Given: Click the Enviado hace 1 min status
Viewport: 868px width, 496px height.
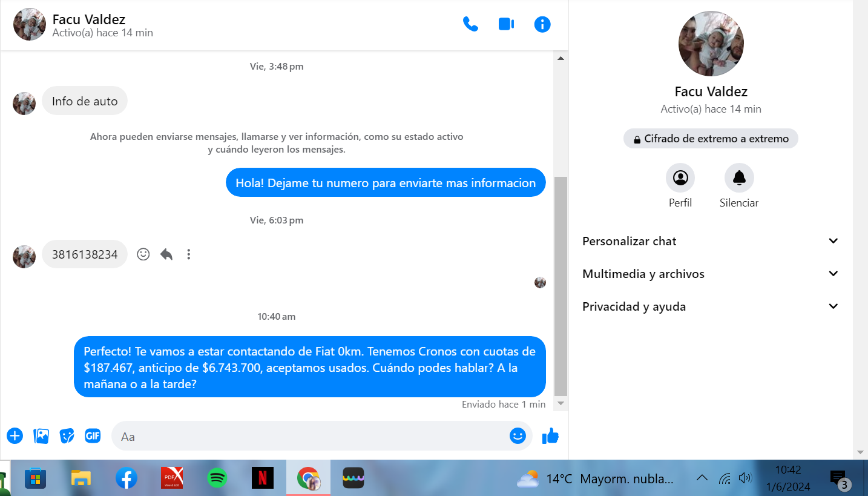Looking at the screenshot, I should tap(504, 405).
